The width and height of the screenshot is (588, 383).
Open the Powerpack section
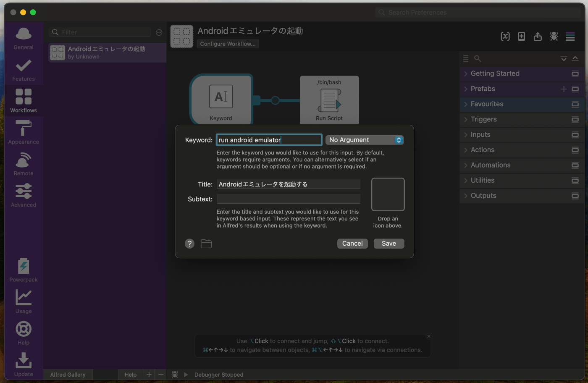24,270
